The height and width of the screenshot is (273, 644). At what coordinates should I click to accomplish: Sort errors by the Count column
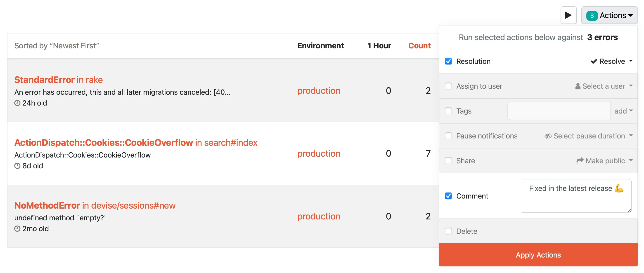[x=419, y=46]
